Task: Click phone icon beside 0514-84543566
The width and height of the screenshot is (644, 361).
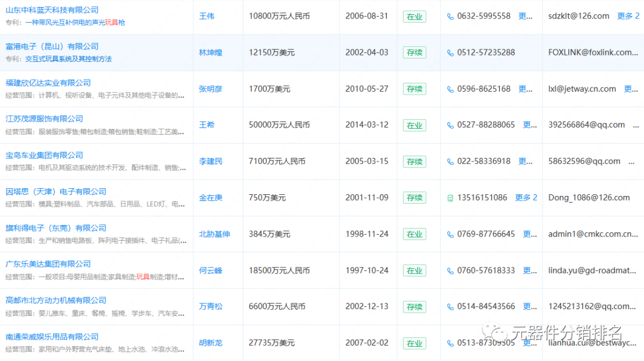Action: tap(450, 307)
